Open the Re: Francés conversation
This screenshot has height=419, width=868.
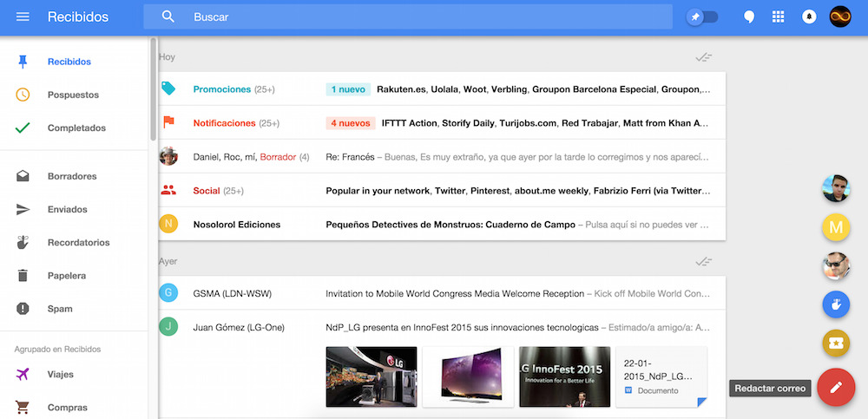click(442, 157)
